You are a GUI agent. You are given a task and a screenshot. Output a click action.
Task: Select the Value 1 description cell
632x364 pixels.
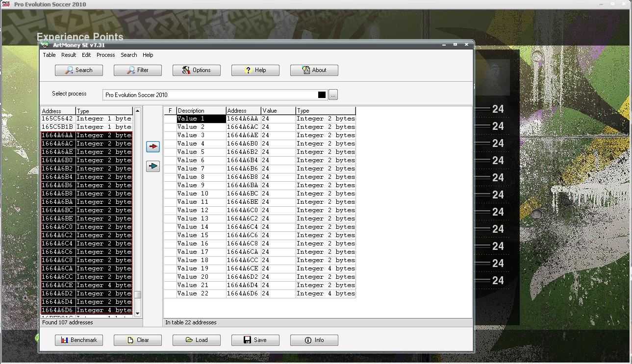click(202, 119)
